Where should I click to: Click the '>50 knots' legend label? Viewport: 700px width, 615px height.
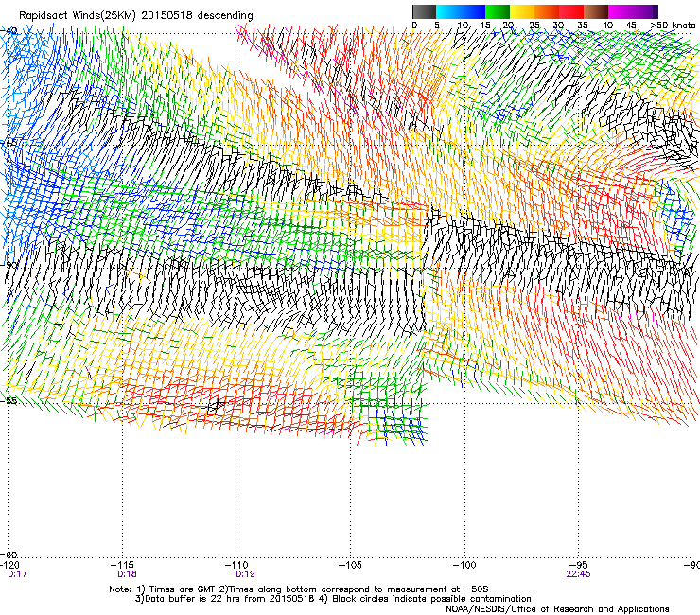pyautogui.click(x=673, y=26)
